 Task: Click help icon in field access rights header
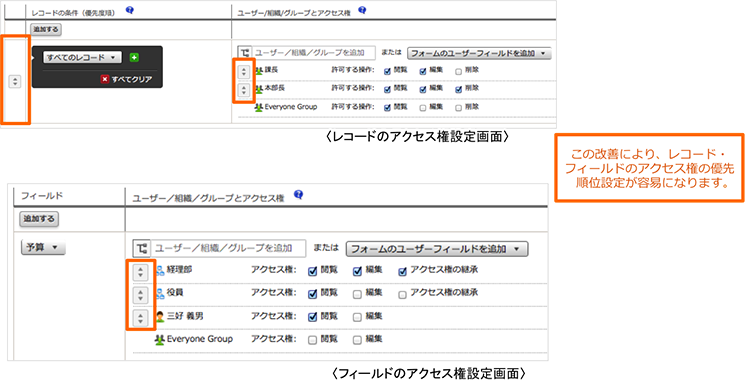[298, 195]
